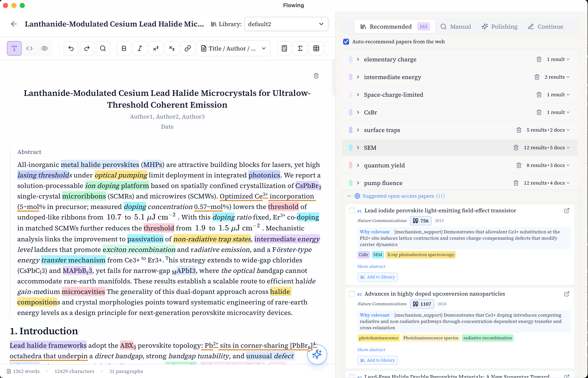Click the X-ray photoelectron spectroscopy tag
The height and width of the screenshot is (378, 588).
tap(421, 255)
